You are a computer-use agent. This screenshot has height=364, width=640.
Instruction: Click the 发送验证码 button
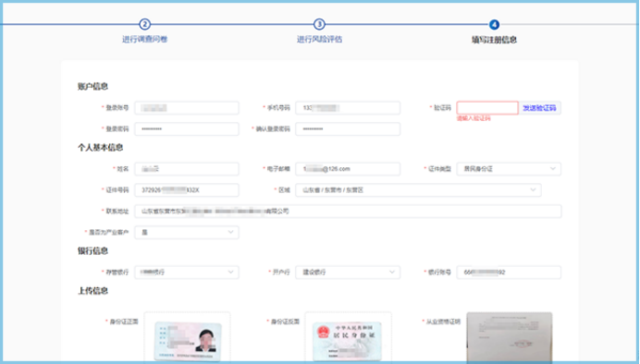(539, 108)
